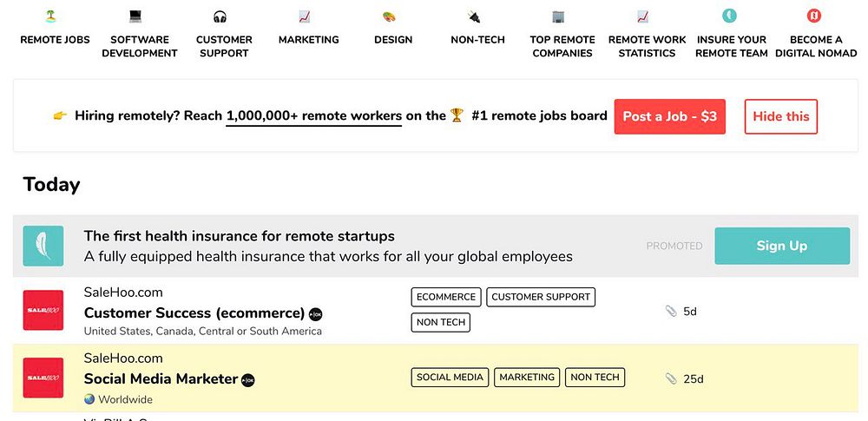Click the Post a Job - $3 button

tap(669, 116)
